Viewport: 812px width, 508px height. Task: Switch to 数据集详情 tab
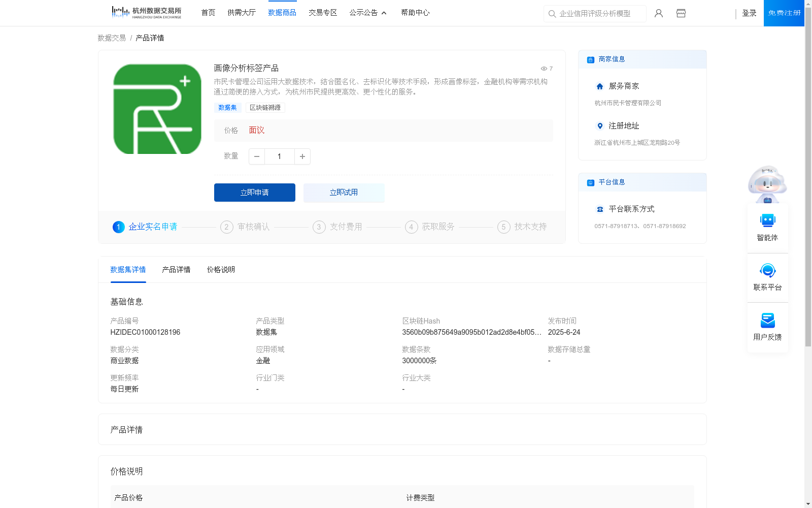point(128,270)
